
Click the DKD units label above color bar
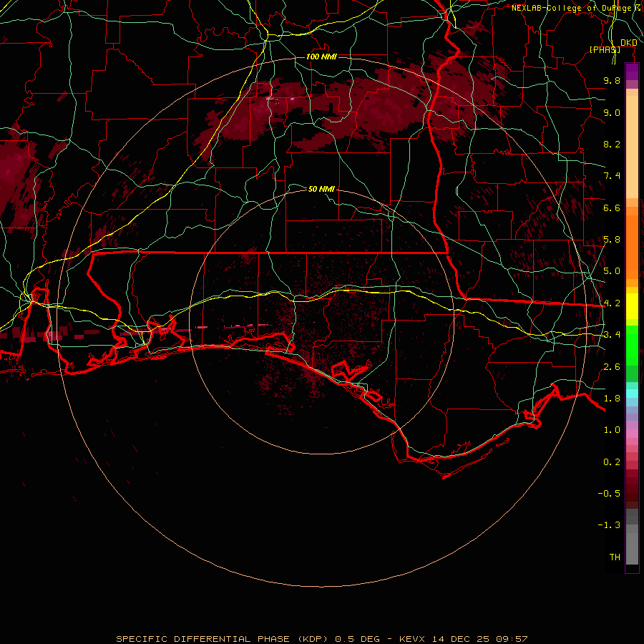628,43
